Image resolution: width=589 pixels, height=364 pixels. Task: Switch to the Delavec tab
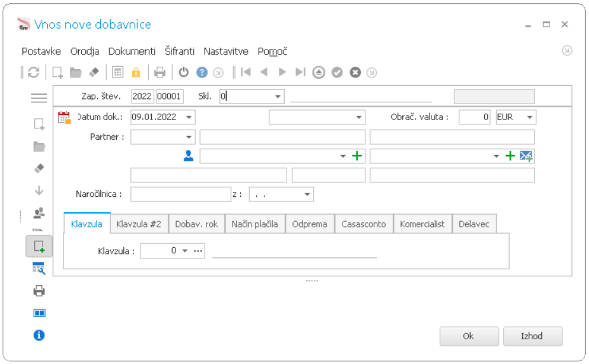tap(474, 224)
